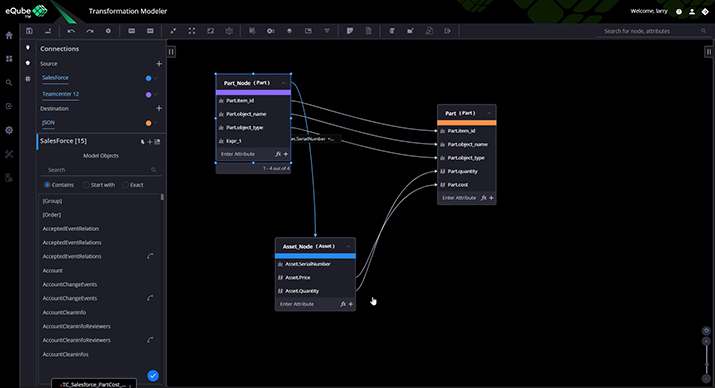This screenshot has height=388, width=715.
Task: Click the SalesForce blue color dot
Action: pyautogui.click(x=148, y=78)
